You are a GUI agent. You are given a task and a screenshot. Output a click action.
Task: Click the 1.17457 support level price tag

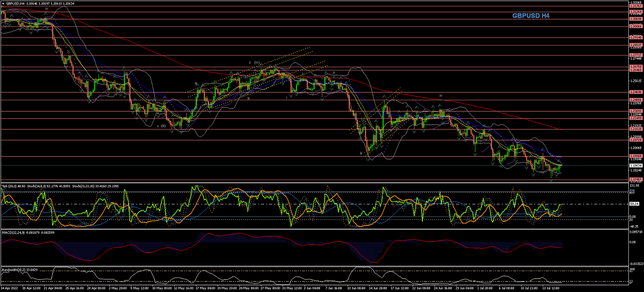click(635, 179)
